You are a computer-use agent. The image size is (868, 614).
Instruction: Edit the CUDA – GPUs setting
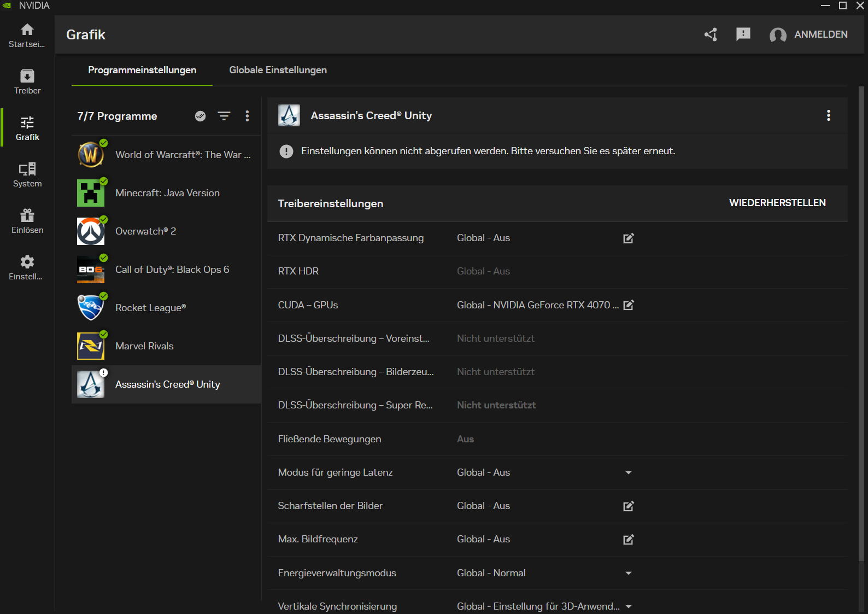click(x=629, y=305)
